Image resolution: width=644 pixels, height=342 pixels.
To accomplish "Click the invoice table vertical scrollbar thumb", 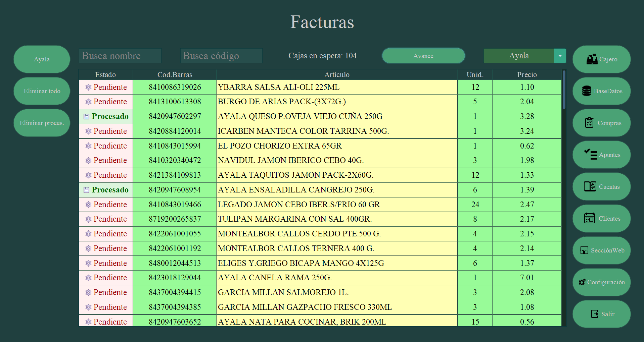I will (x=564, y=90).
